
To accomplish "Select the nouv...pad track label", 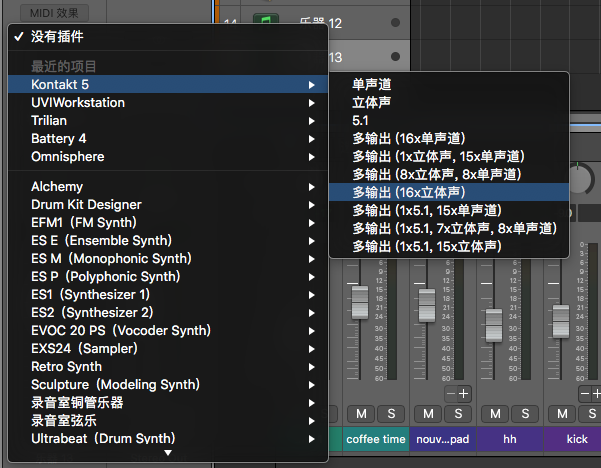I will (443, 439).
